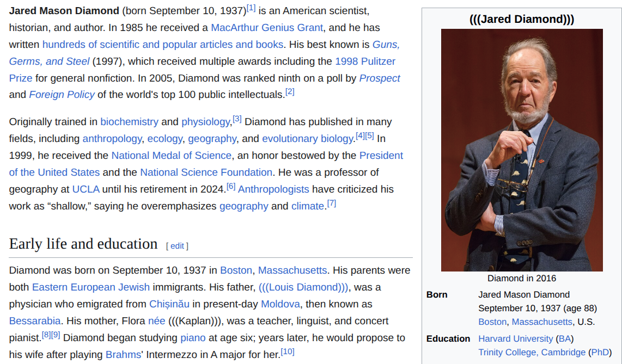Viewport: 622px width, 364px height.
Task: Click citation [8] after pianist
Action: point(46,335)
